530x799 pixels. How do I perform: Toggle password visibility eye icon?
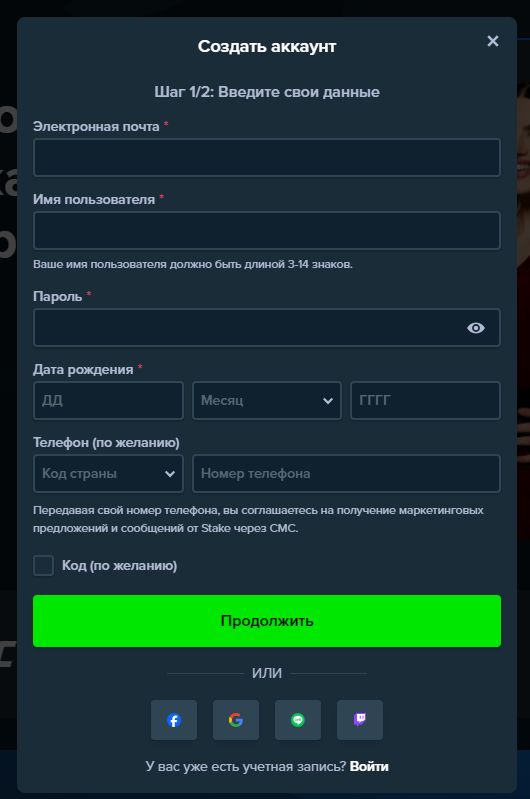(476, 328)
